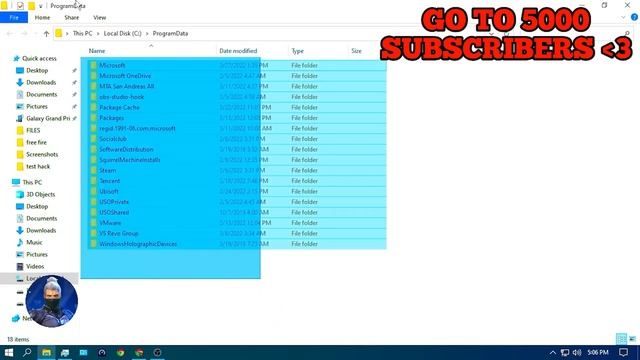Open Galaxy Grand Pri in the sidebar
640x360 pixels.
[48, 118]
